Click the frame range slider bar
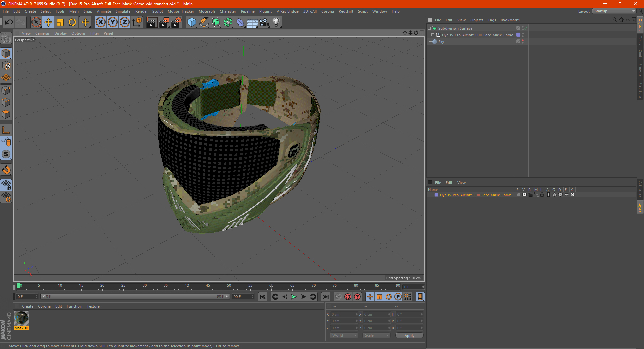644x349 pixels. (135, 296)
